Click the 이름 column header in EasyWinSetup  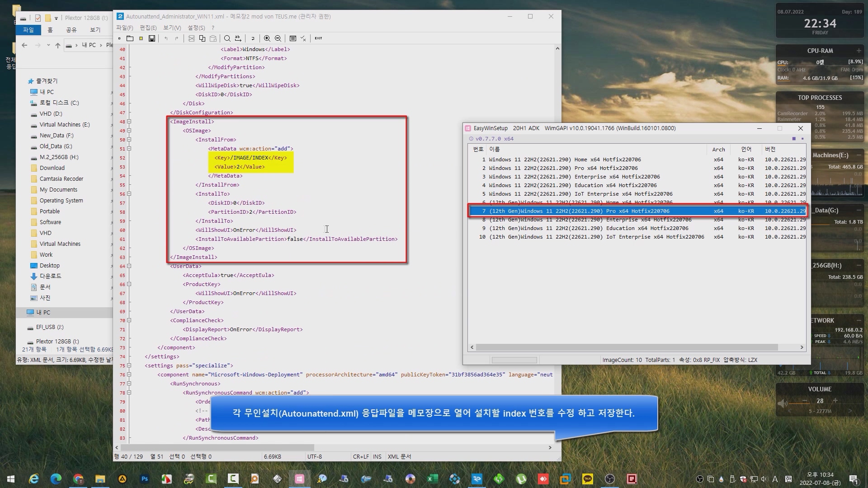click(x=494, y=149)
